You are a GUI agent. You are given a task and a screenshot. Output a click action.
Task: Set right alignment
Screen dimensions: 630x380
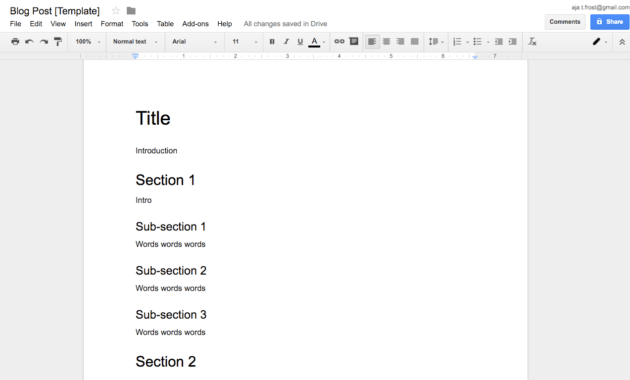pyautogui.click(x=400, y=41)
